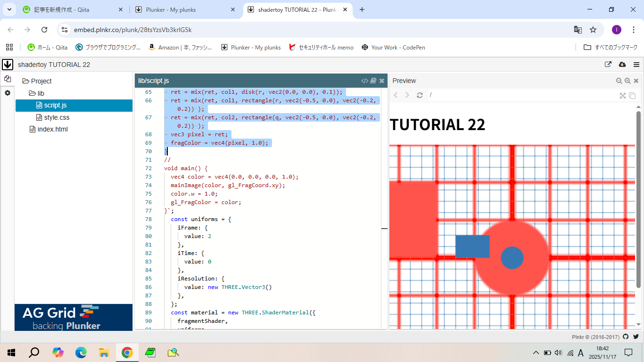This screenshot has height=362, width=644.
Task: Click the AG Grid backing Plunker banner
Action: [x=74, y=317]
